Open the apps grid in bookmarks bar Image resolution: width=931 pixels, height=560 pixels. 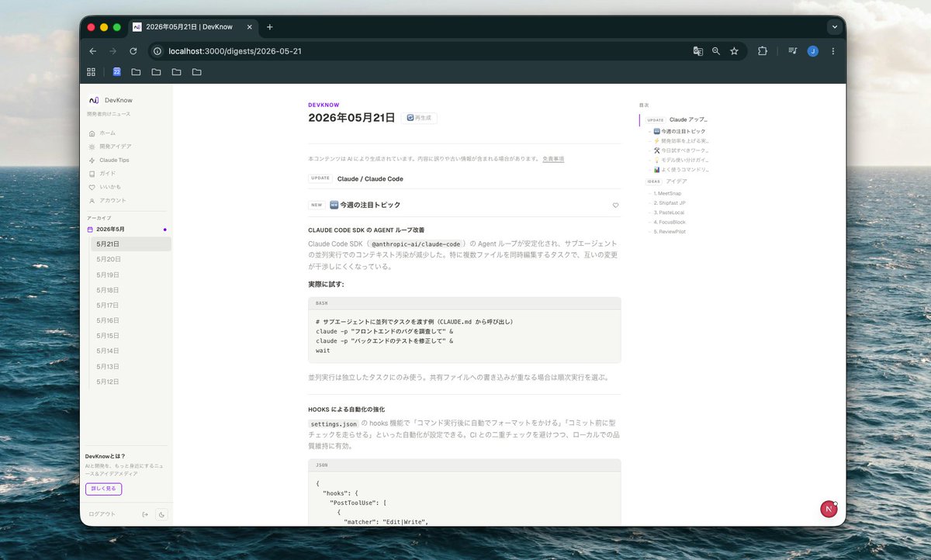(x=91, y=72)
